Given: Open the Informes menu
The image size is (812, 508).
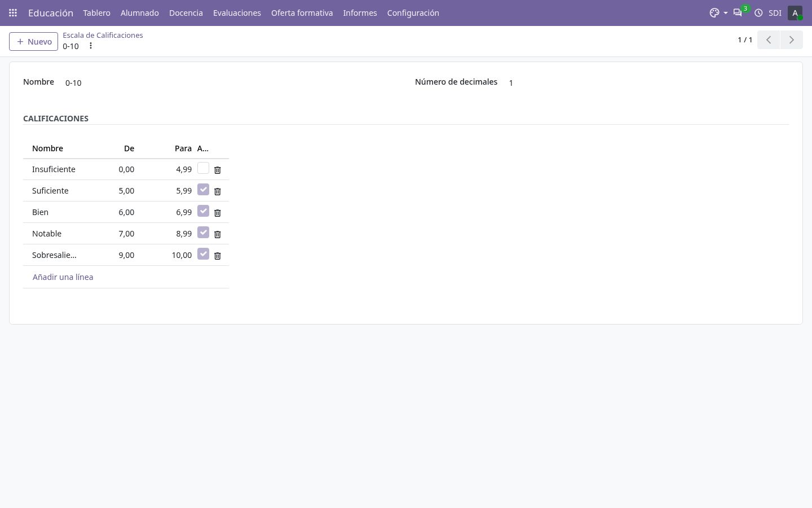Looking at the screenshot, I should [x=360, y=12].
